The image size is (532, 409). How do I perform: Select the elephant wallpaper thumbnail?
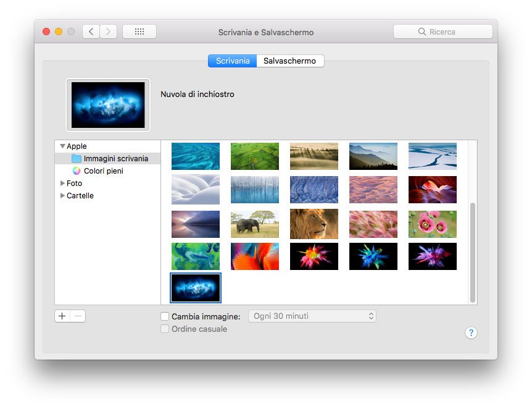(x=255, y=223)
